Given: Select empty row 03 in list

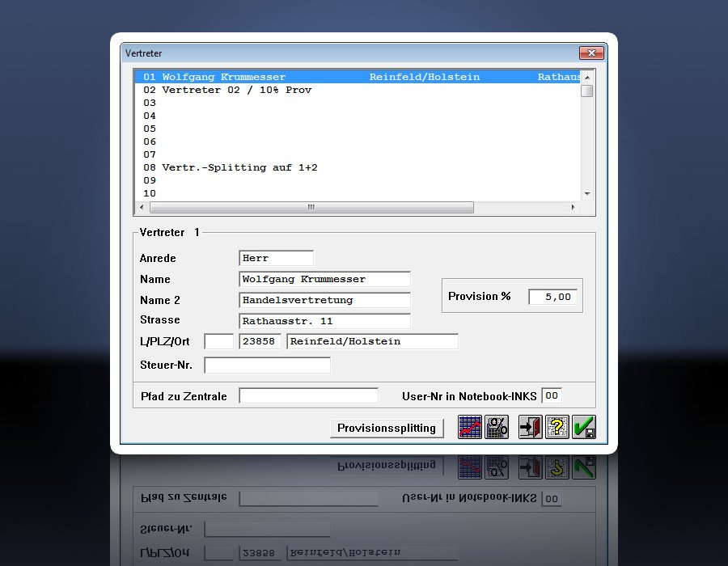Looking at the screenshot, I should (357, 103).
